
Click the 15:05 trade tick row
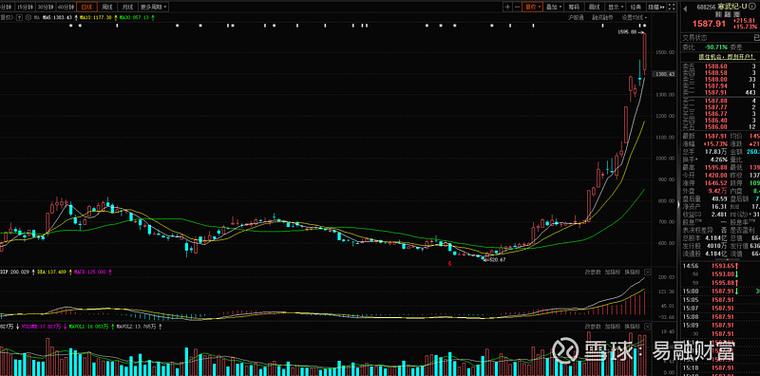(721, 299)
